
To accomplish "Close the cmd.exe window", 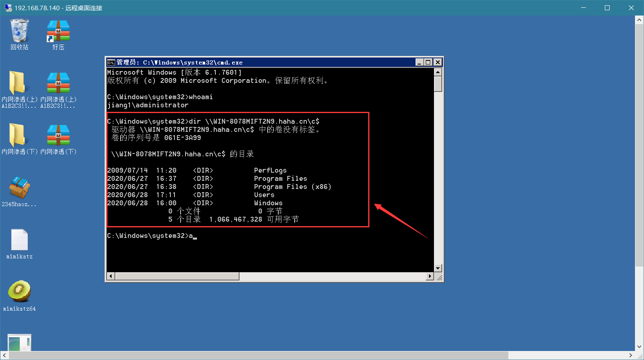I will [438, 62].
